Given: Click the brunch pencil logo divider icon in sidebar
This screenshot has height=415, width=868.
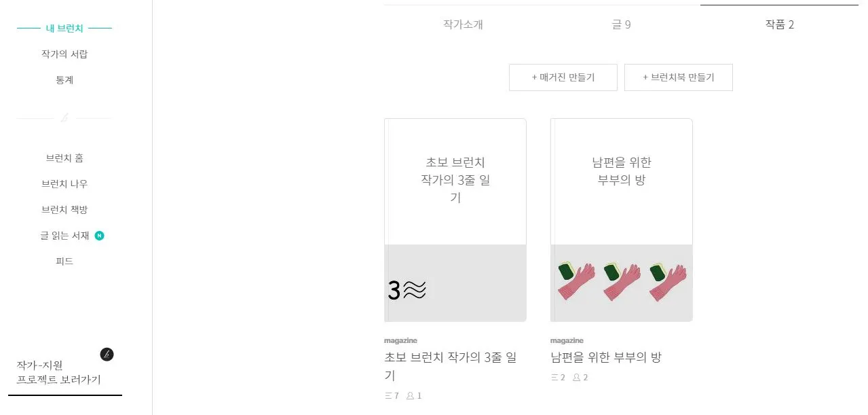Looking at the screenshot, I should tap(64, 117).
